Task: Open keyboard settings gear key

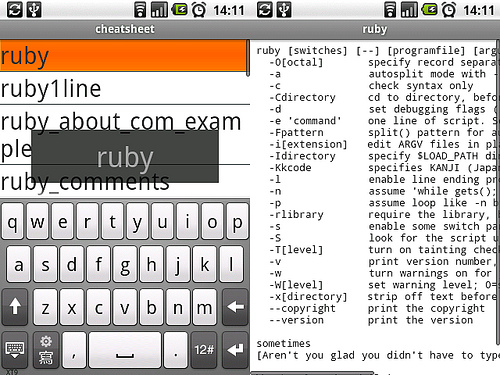Action: [46, 350]
